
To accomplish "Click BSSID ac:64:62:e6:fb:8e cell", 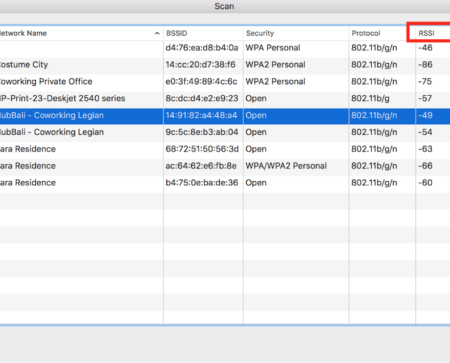I will click(201, 166).
